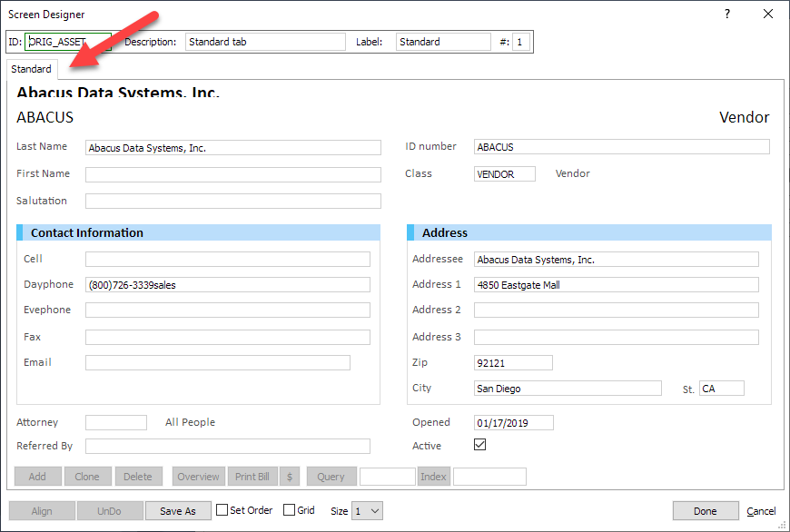Click the Addressee input field
The width and height of the screenshot is (790, 532).
617,260
